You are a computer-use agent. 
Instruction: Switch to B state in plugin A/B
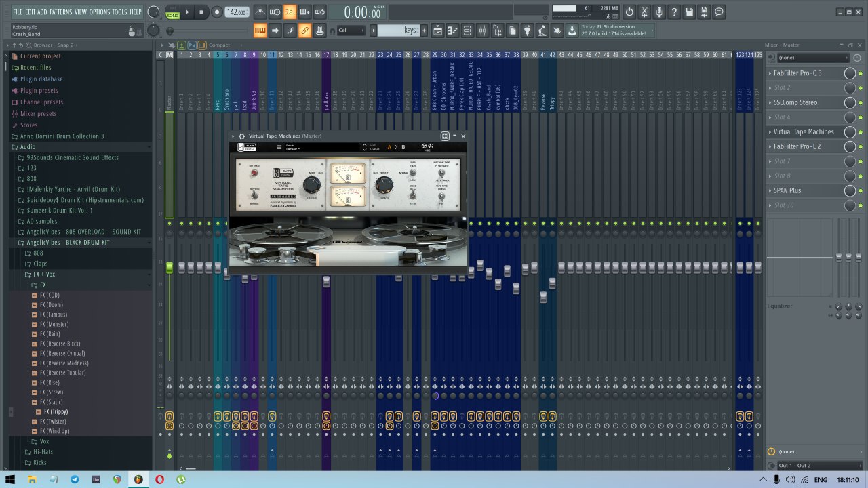(x=403, y=147)
